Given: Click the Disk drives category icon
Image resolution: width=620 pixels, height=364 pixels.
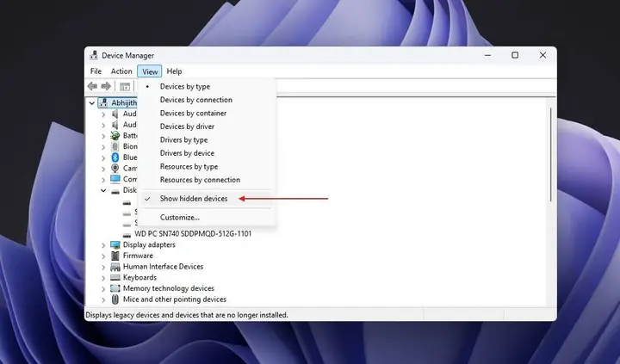Looking at the screenshot, I should (x=115, y=191).
